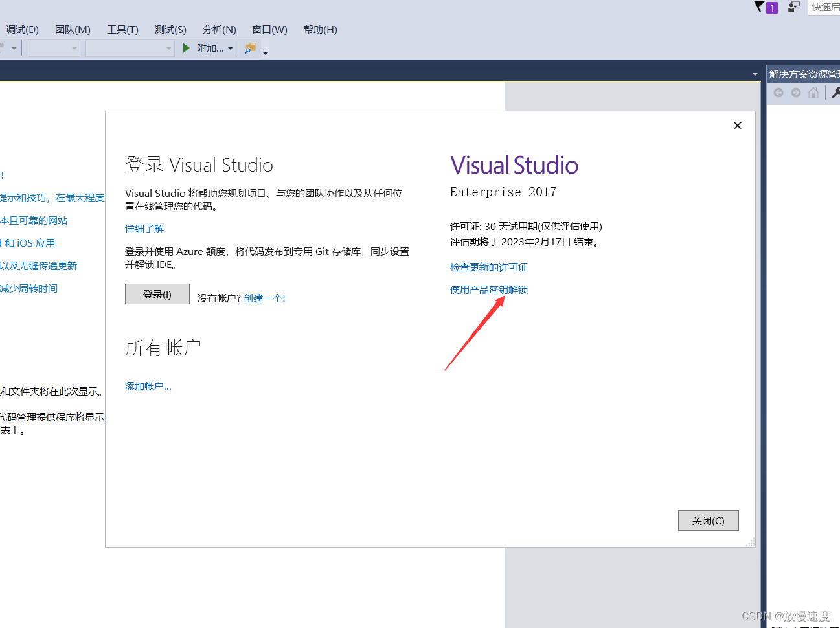Click the 添加帐户... link

coord(148,386)
